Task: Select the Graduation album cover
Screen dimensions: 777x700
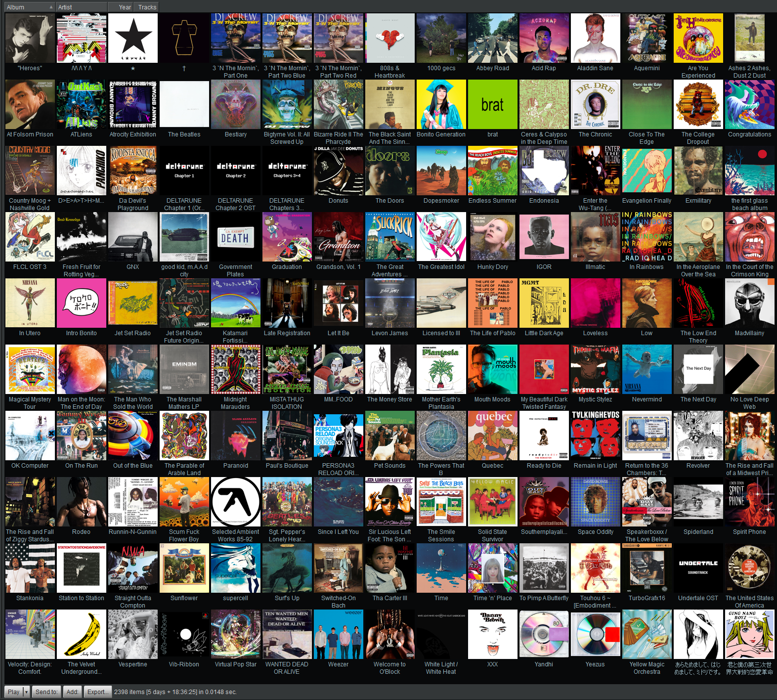Action: [287, 237]
